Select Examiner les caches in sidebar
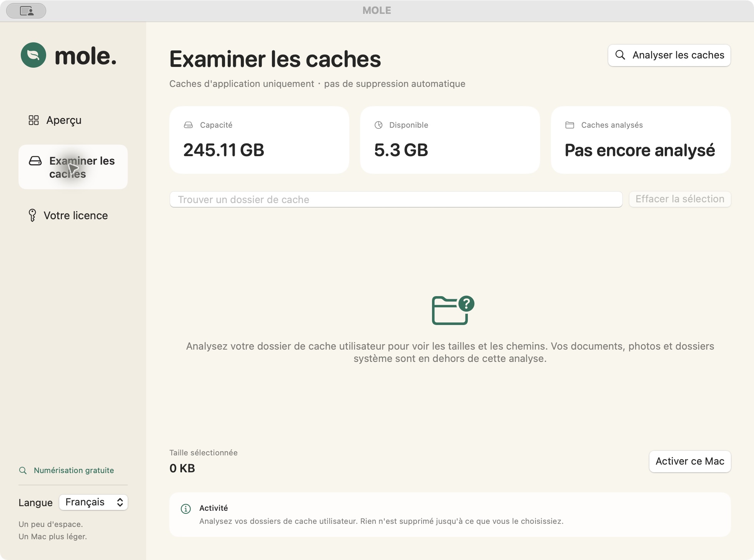This screenshot has width=754, height=560. (73, 167)
